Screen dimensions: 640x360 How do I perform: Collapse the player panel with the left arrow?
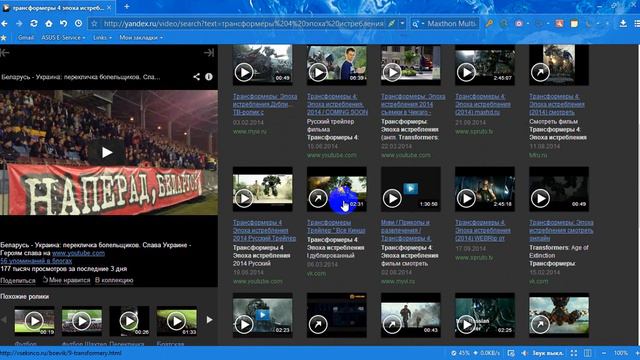4,53
